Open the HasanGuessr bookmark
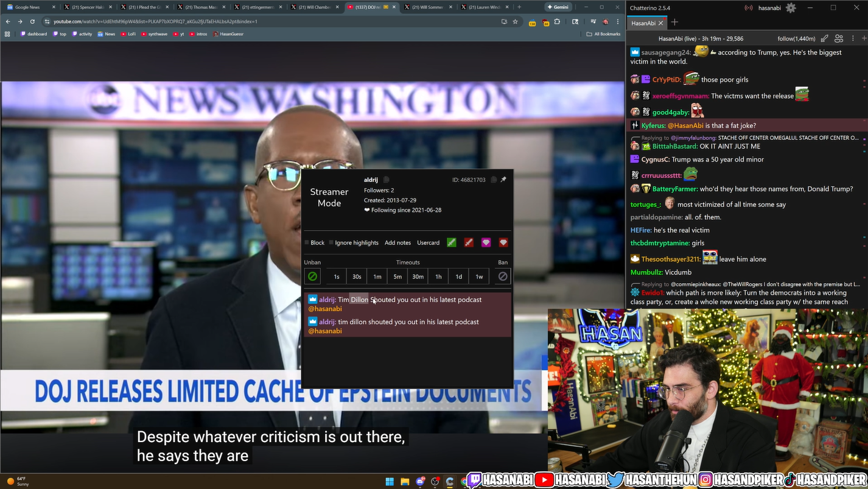The height and width of the screenshot is (489, 868). 229,34
